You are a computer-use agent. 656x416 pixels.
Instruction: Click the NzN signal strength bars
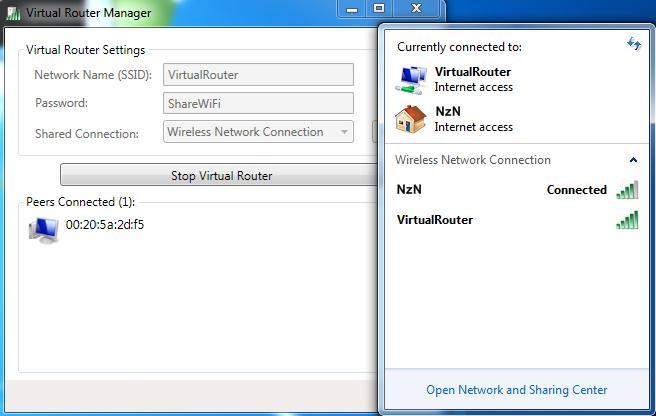tap(627, 190)
